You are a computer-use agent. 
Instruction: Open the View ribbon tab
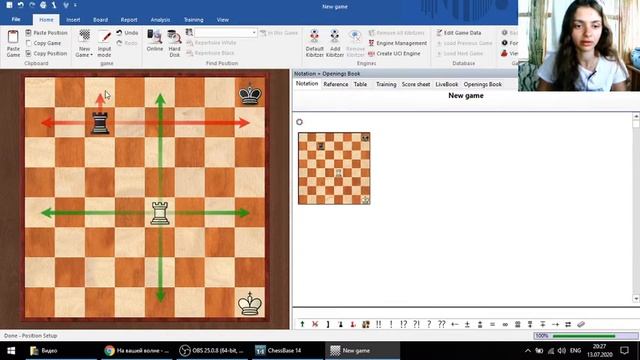[222, 20]
